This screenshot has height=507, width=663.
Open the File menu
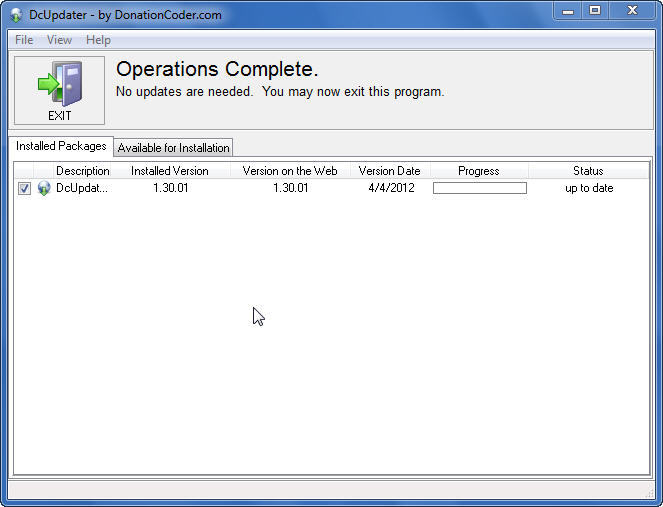pyautogui.click(x=24, y=40)
